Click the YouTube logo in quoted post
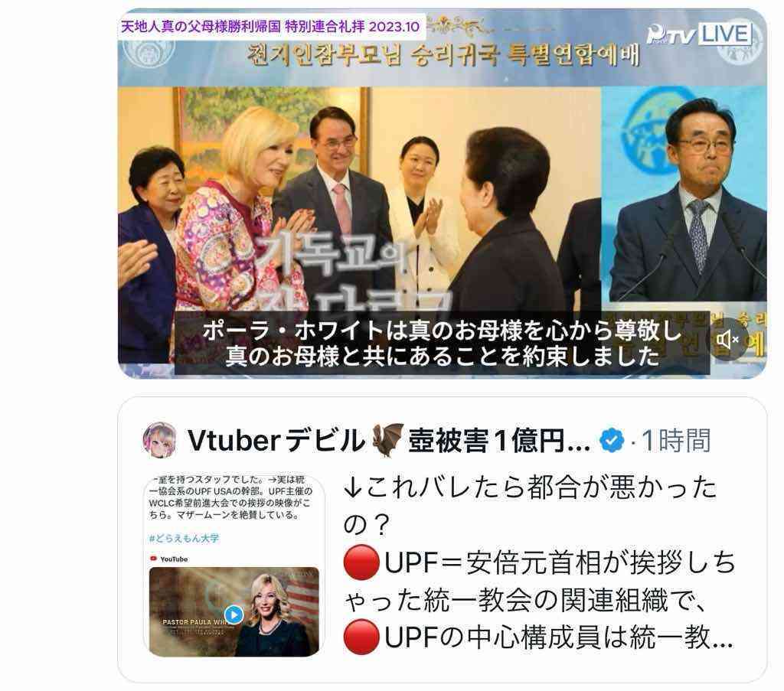The image size is (784, 691). pos(169,559)
